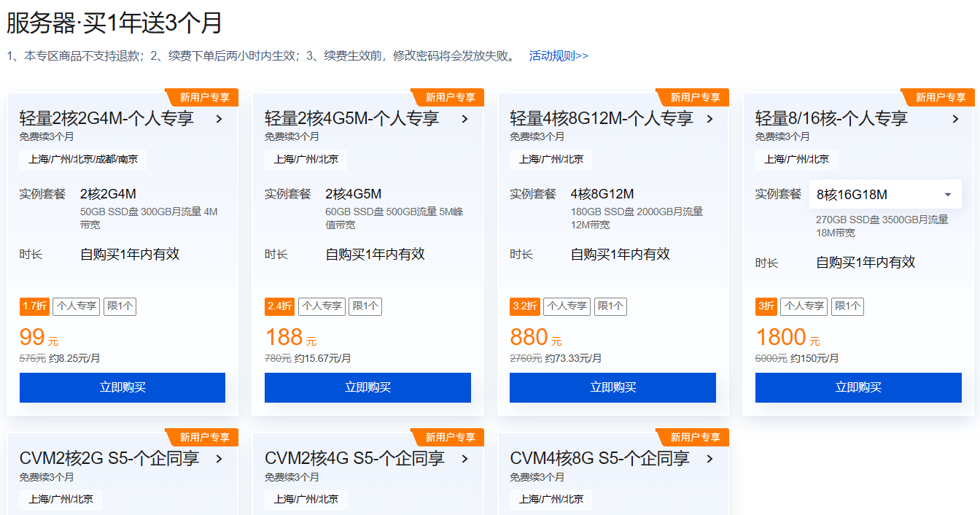The image size is (980, 515).
Task: Click 180GB SSD盘 2000GB月流量 spec text
Action: pyautogui.click(x=637, y=212)
